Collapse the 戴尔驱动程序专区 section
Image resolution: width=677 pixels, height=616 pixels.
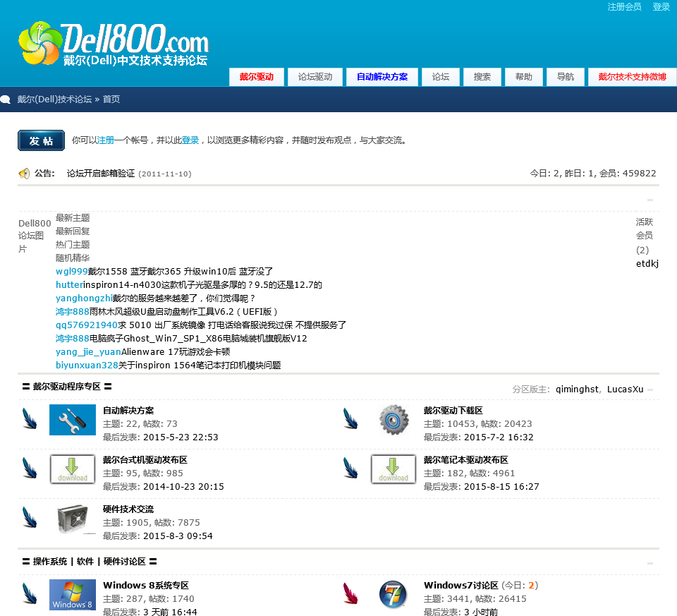point(650,389)
